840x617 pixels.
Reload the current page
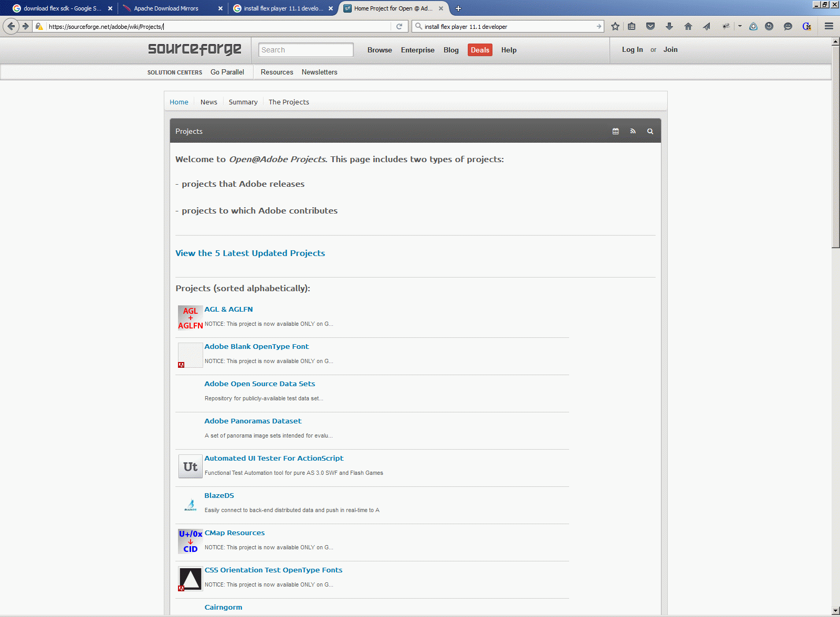[x=399, y=26]
